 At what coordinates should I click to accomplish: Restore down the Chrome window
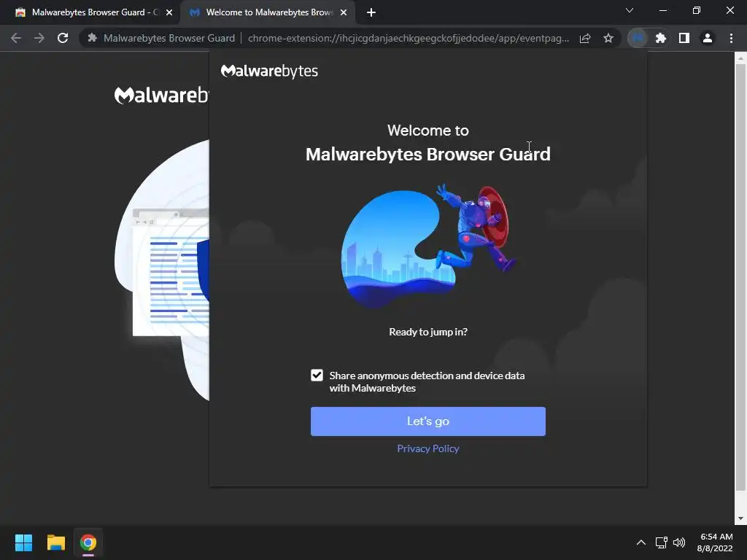[697, 10]
